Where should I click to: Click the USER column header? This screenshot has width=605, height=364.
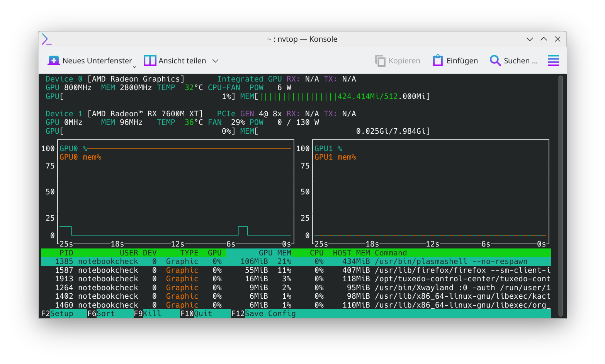pyautogui.click(x=129, y=253)
